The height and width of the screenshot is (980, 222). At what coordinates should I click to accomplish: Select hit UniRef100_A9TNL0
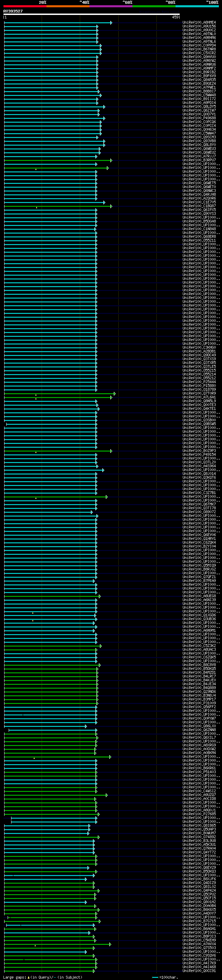199,34
